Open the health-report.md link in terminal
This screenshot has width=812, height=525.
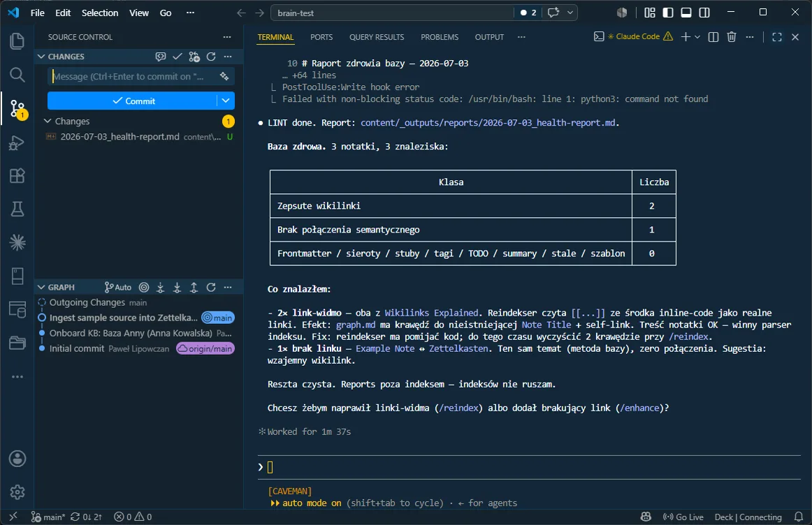coord(488,123)
